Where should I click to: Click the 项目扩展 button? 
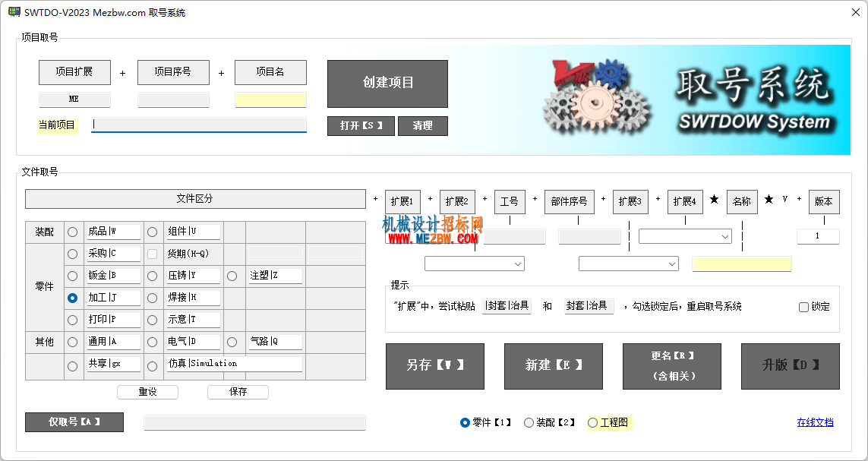coord(74,72)
